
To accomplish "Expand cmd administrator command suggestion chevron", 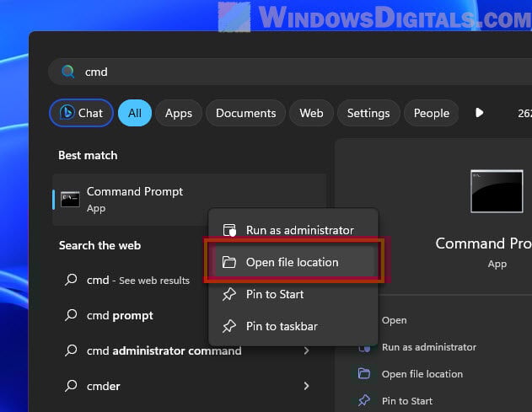I will (x=306, y=350).
